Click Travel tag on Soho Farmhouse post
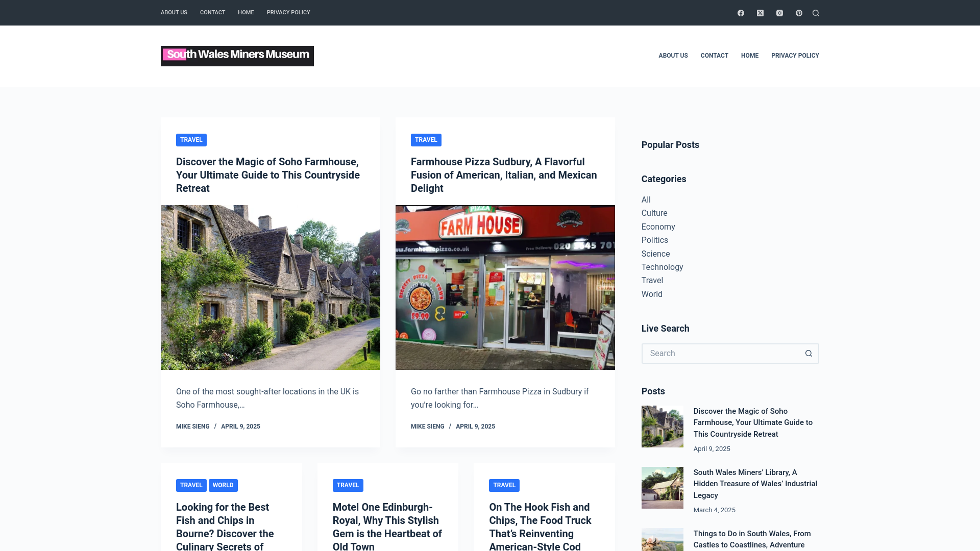Viewport: 980px width, 551px height. 191,140
